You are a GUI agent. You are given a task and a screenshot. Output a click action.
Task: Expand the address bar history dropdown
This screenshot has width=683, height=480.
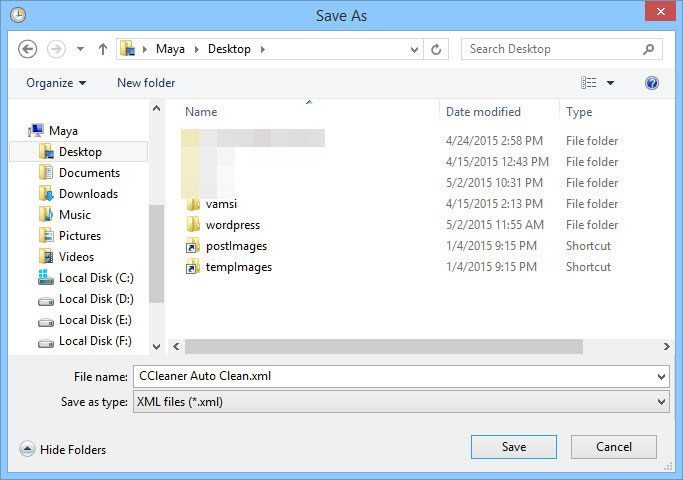pos(415,49)
